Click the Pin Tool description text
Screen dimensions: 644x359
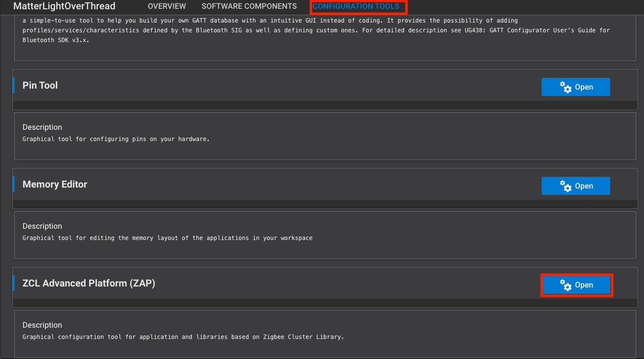(116, 139)
